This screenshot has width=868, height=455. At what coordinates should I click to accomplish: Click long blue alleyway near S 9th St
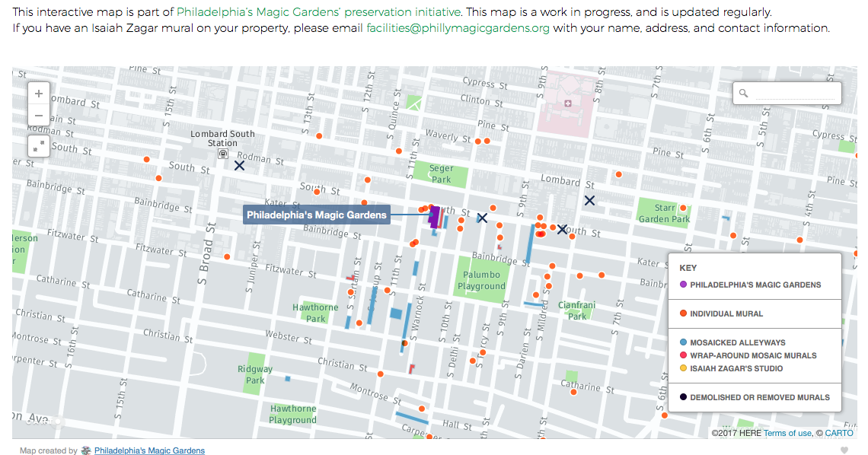(x=530, y=243)
